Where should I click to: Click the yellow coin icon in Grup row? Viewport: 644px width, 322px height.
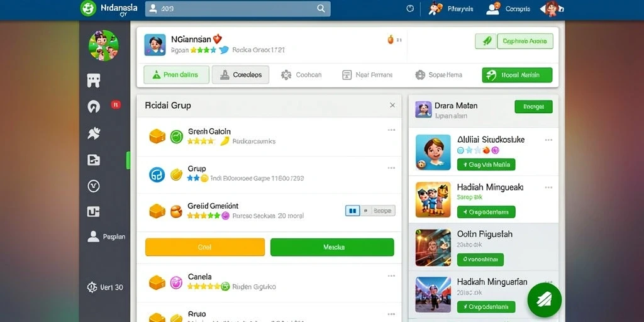[x=176, y=175]
